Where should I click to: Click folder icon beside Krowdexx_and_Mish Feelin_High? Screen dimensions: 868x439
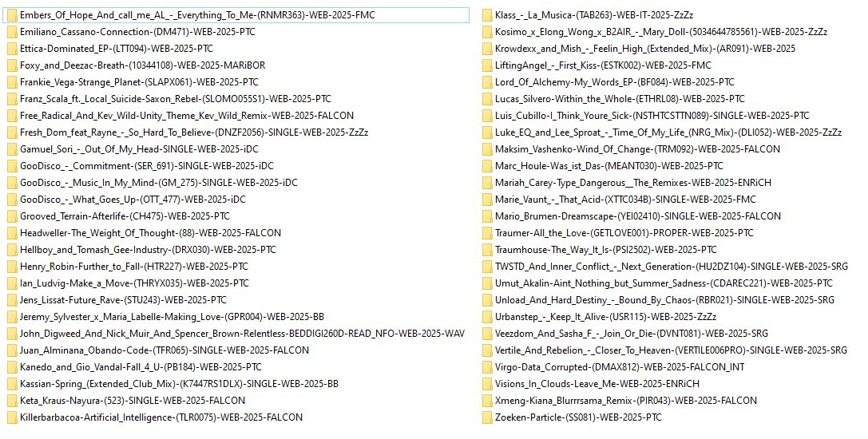486,49
